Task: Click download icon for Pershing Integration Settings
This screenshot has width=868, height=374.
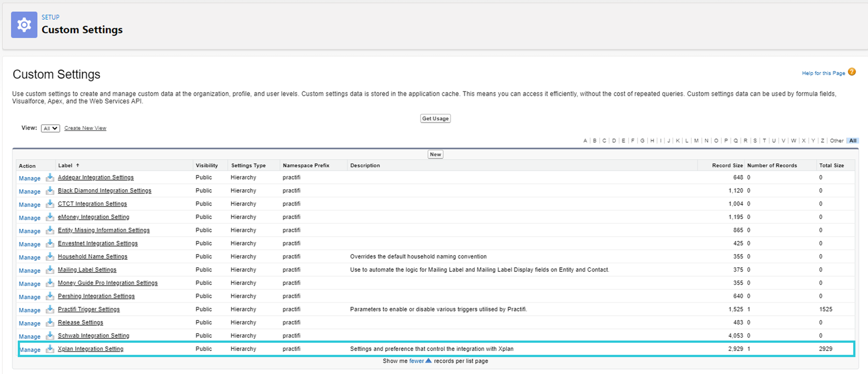Action: pos(50,296)
